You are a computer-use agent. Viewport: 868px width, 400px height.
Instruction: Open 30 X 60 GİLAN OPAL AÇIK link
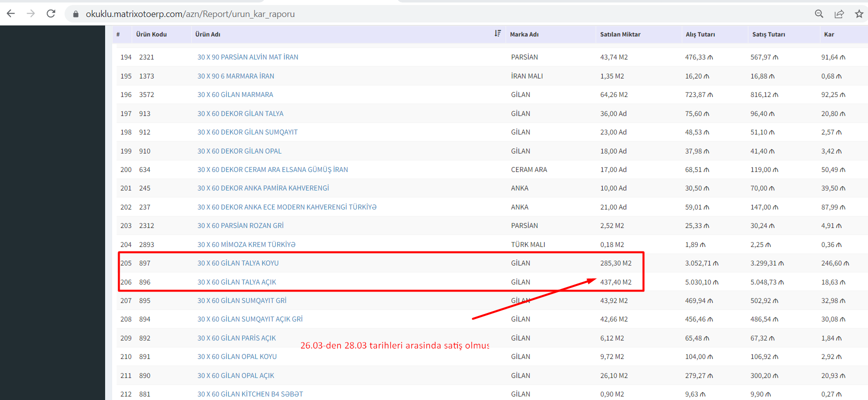235,375
